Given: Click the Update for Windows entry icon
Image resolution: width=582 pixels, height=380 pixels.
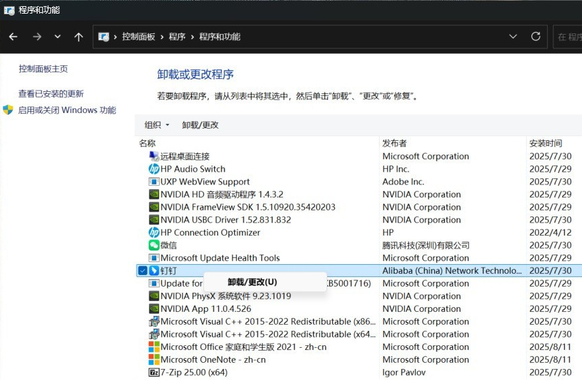Looking at the screenshot, I should tap(154, 283).
